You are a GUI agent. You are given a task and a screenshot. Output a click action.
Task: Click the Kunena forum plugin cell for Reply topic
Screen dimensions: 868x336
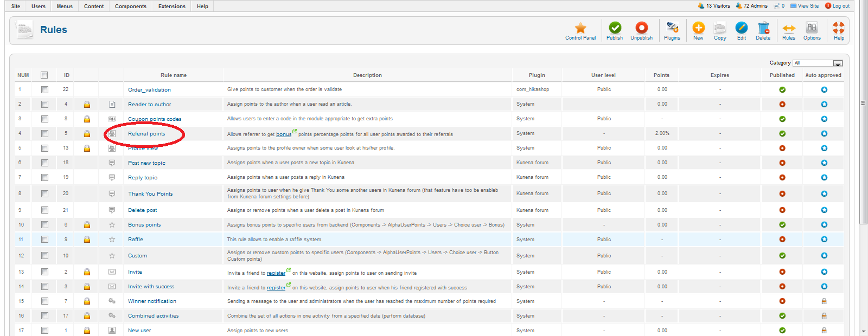coord(532,177)
